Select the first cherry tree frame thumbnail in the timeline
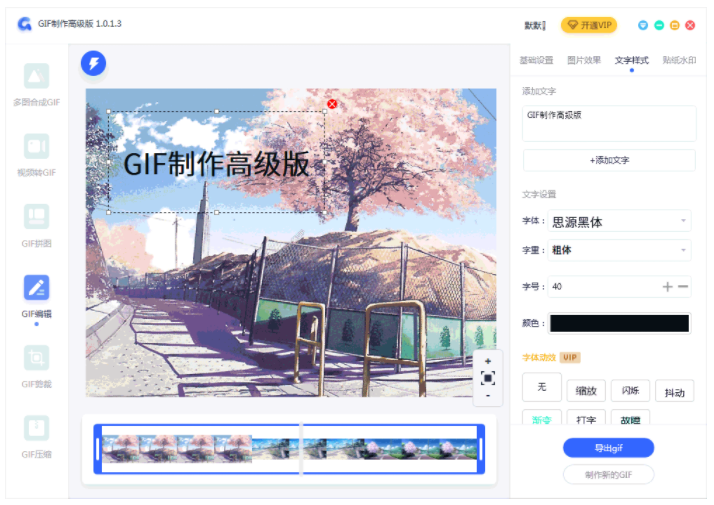Viewport: 714px width, 505px height. coord(121,449)
